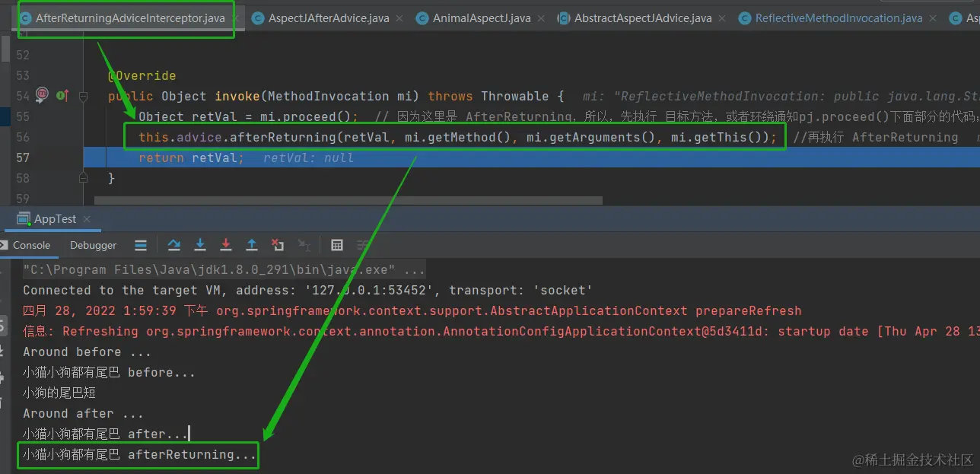Click the red prepareRefresh log line
The width and height of the screenshot is (980, 474).
click(412, 310)
